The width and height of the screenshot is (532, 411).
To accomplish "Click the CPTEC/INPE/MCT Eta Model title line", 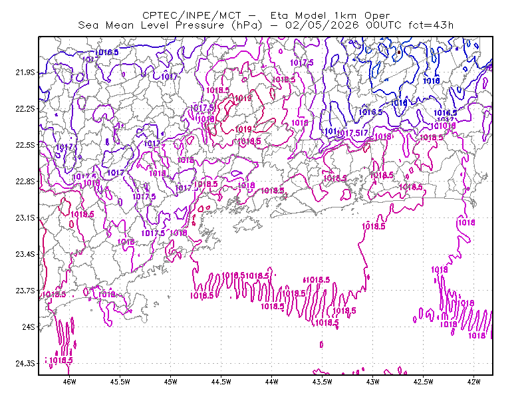I will tap(266, 15).
